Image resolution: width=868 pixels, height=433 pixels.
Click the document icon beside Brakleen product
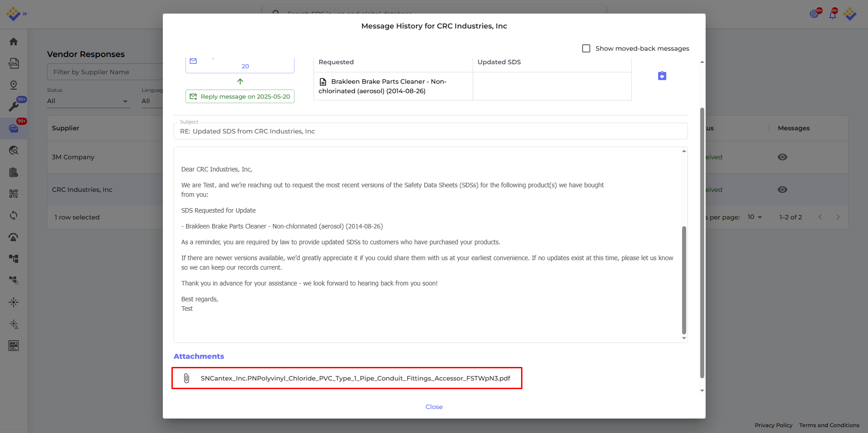coord(323,82)
